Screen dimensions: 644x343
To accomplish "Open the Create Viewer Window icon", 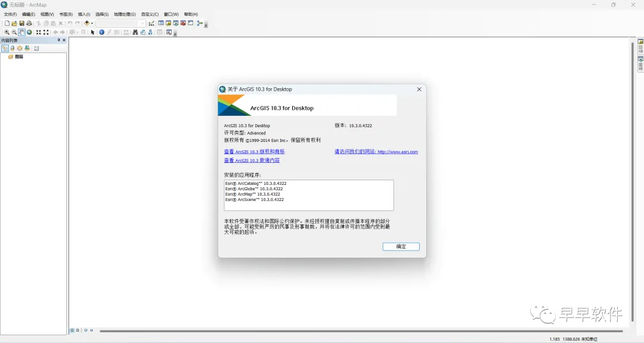I will coord(169,32).
